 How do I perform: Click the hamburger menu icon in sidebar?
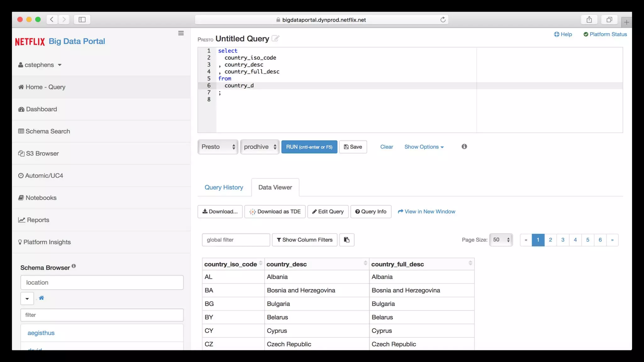(x=181, y=33)
